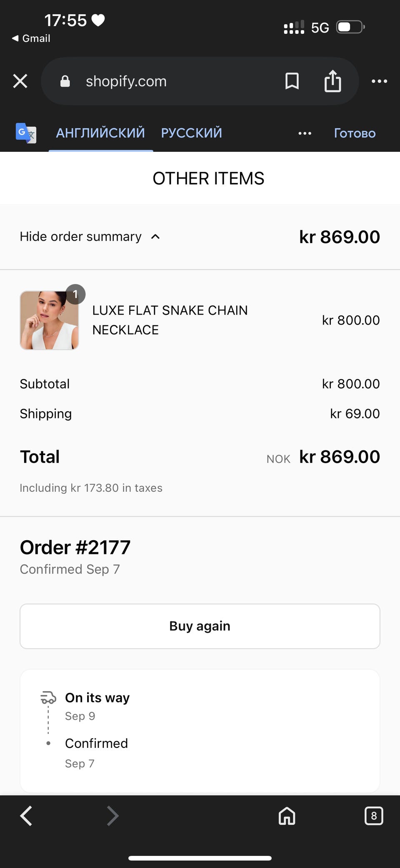Tap the Hide order summary text

[80, 237]
